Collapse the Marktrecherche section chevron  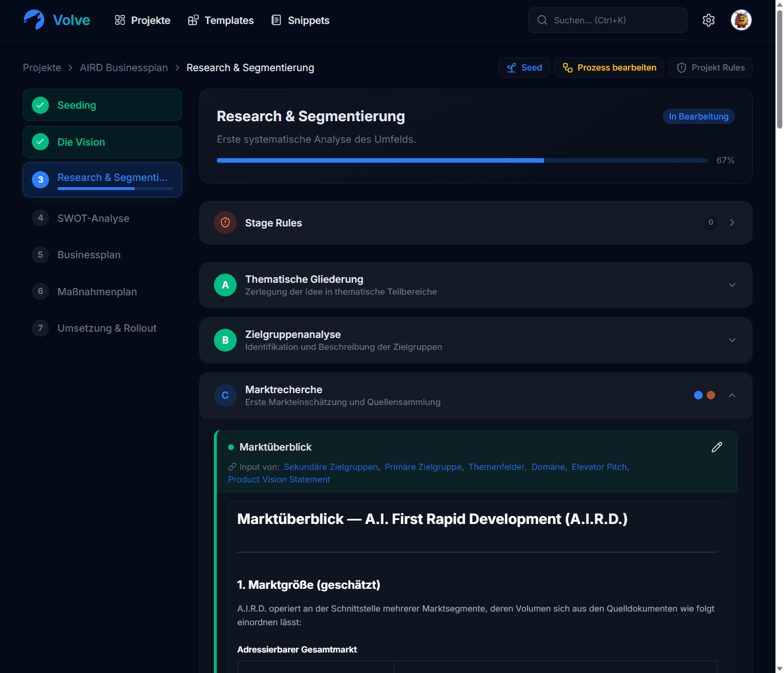732,395
